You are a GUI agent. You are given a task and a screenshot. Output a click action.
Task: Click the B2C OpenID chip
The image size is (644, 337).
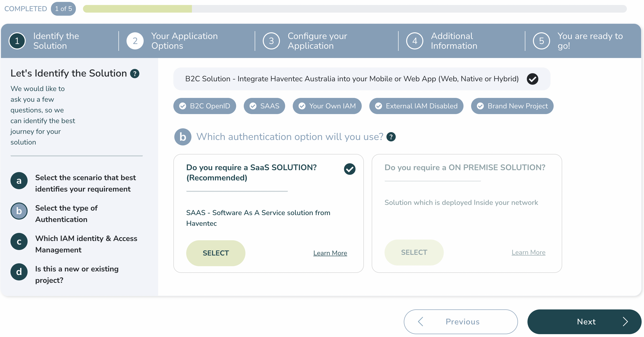point(205,106)
